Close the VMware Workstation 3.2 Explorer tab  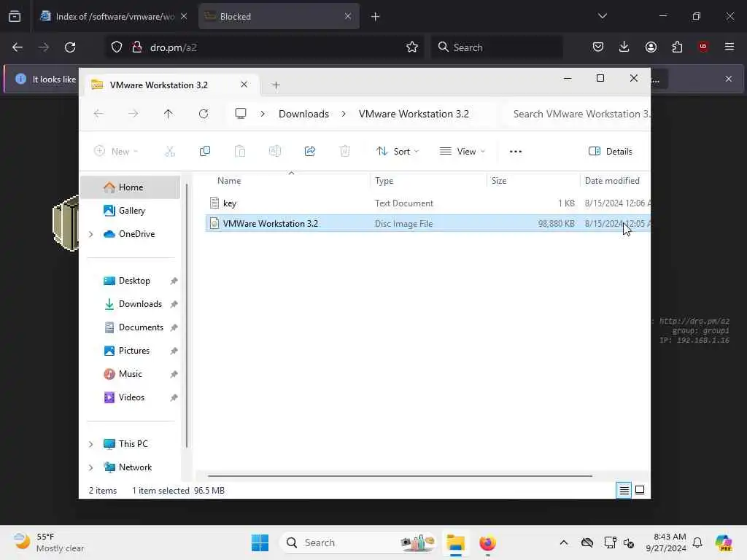point(244,85)
